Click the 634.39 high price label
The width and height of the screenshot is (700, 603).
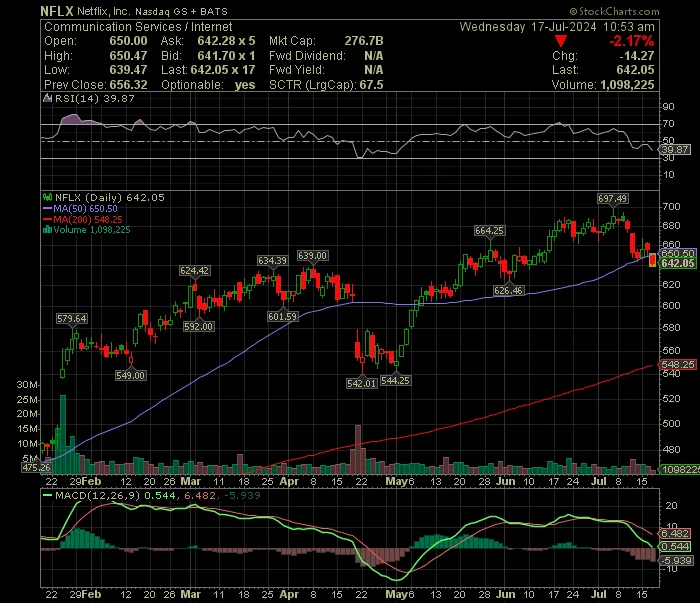tap(272, 260)
